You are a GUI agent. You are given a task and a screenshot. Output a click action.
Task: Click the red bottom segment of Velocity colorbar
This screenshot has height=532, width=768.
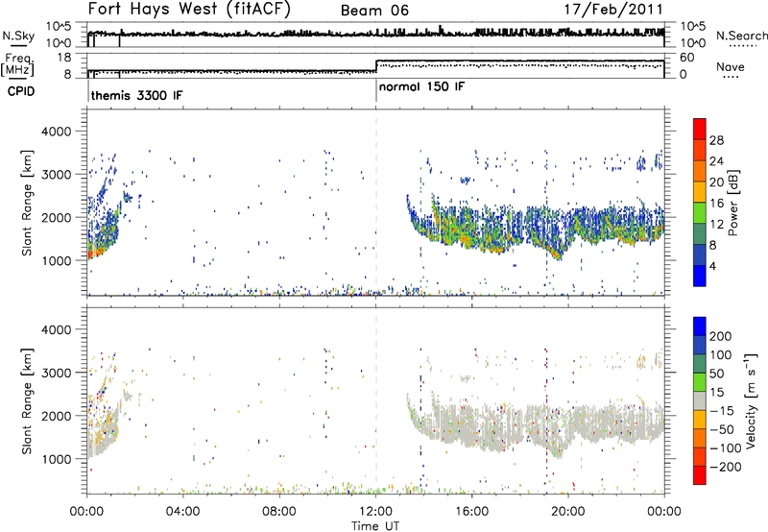coord(700,475)
